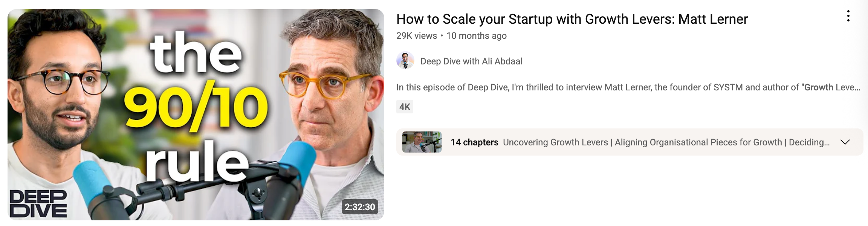Click the bold Growth Leve... text in description
The image size is (868, 226).
pyautogui.click(x=832, y=87)
